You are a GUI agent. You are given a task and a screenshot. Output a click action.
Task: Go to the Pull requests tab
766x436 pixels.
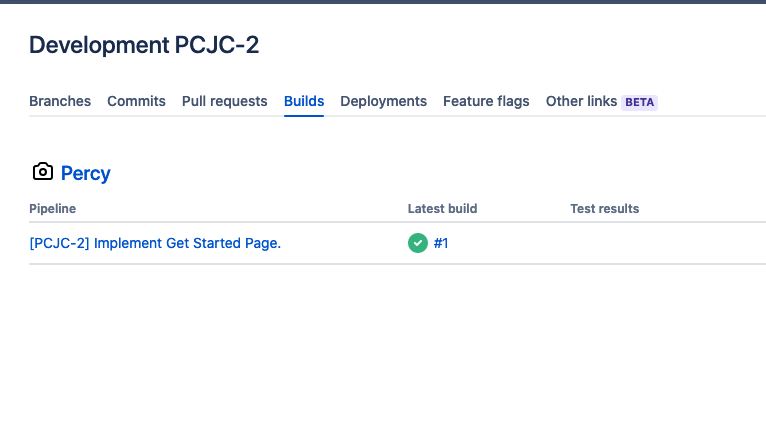click(x=225, y=101)
